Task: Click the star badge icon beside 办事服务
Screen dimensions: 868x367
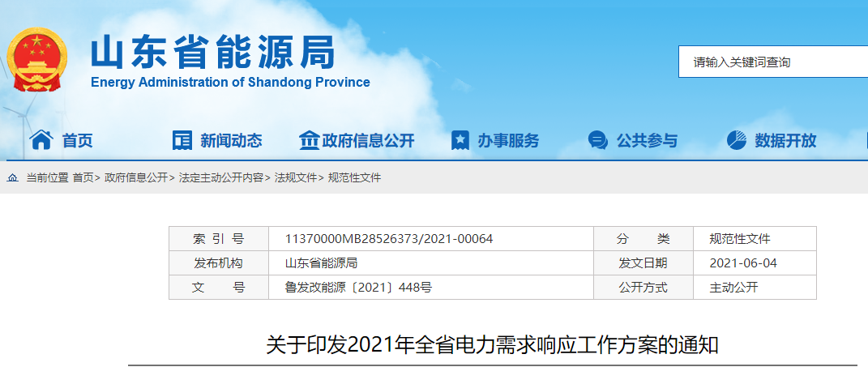Action: point(460,140)
